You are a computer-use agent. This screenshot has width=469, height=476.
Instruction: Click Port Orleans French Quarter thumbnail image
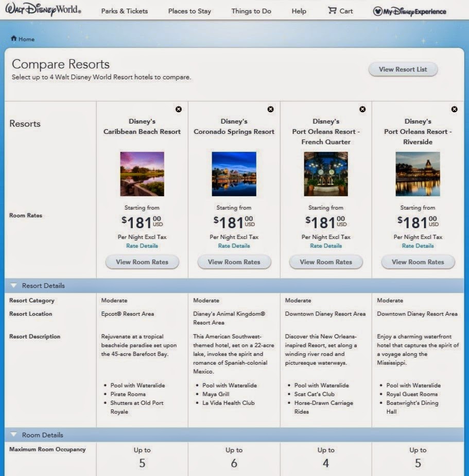pyautogui.click(x=326, y=174)
